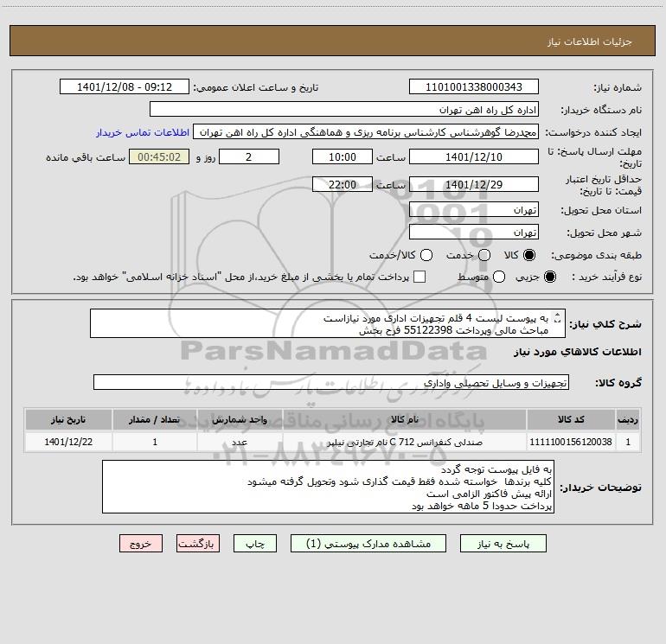Click the ردیف column header
This screenshot has height=644, width=666.
click(628, 420)
